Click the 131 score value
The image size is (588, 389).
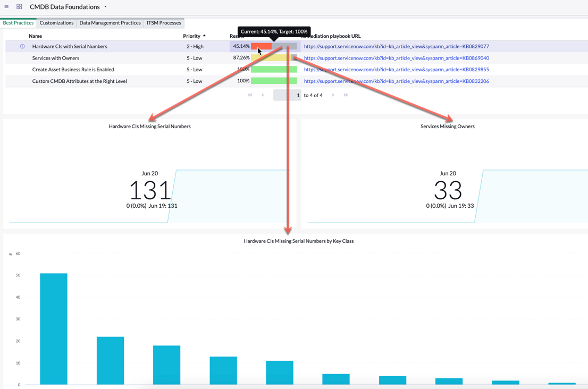tap(150, 190)
